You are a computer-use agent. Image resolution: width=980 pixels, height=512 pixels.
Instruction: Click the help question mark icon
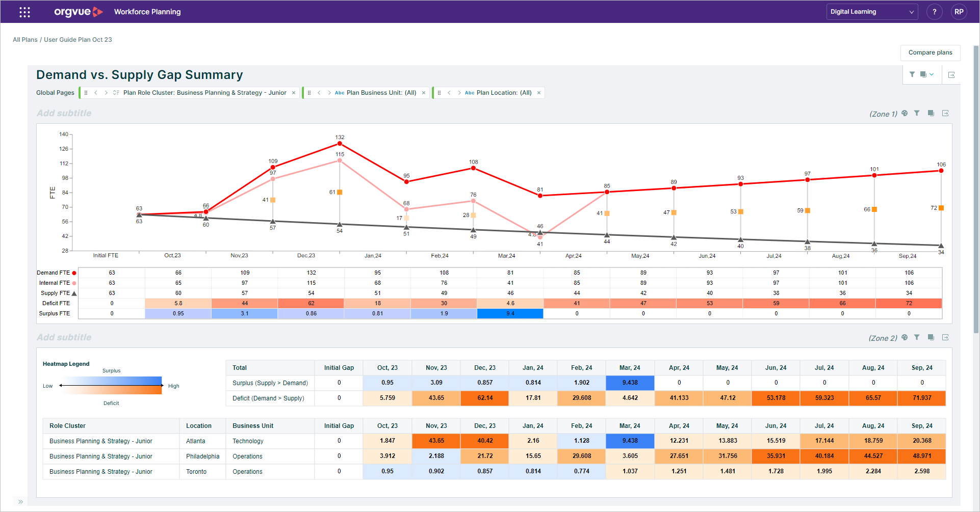pyautogui.click(x=935, y=11)
